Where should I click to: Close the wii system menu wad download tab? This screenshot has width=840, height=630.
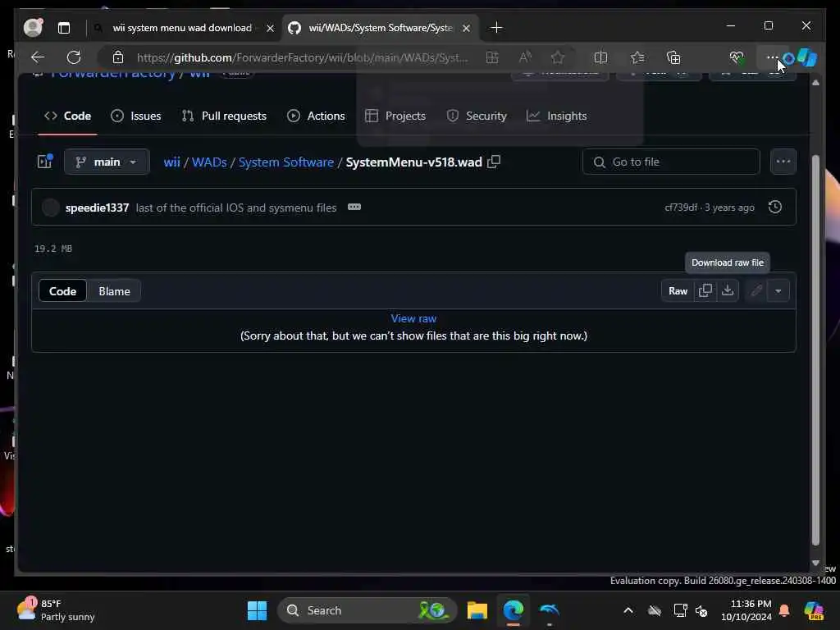(x=270, y=28)
